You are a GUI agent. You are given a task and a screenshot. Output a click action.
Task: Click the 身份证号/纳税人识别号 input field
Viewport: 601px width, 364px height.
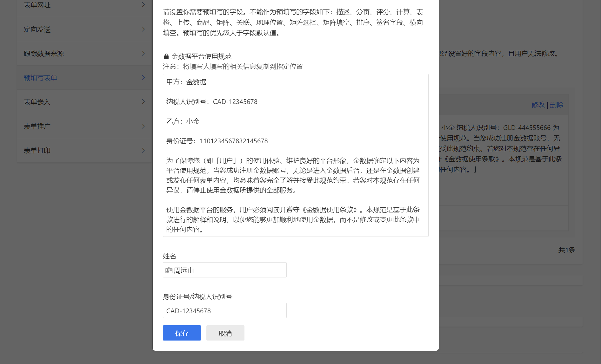tap(225, 310)
